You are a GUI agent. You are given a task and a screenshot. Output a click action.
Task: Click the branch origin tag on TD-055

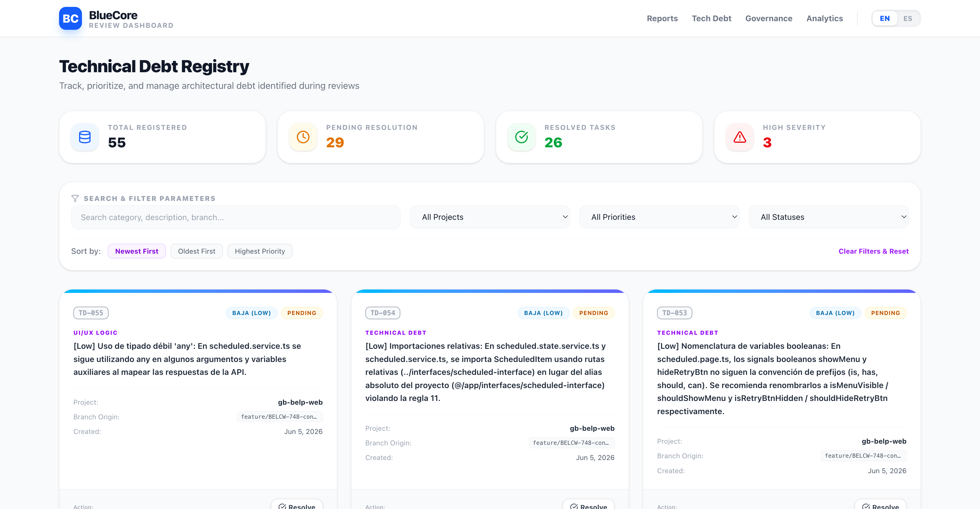pos(280,416)
